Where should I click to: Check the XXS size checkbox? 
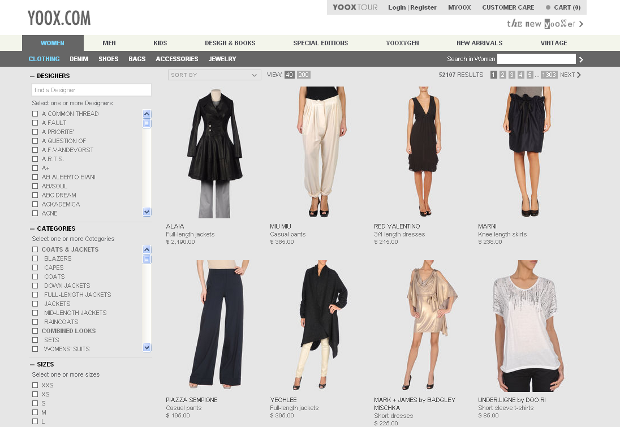click(35, 385)
